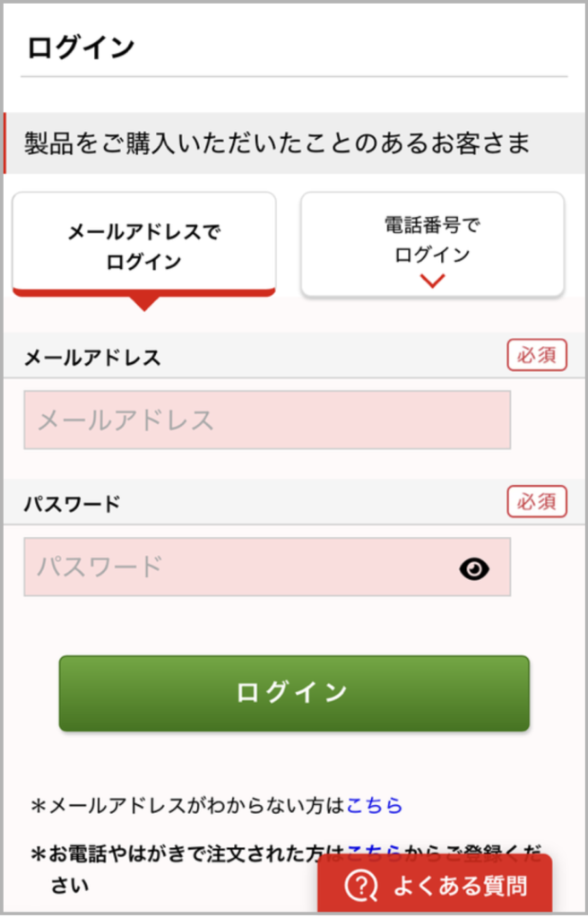
Task: Open こちら link for unknown email address
Action: (374, 806)
